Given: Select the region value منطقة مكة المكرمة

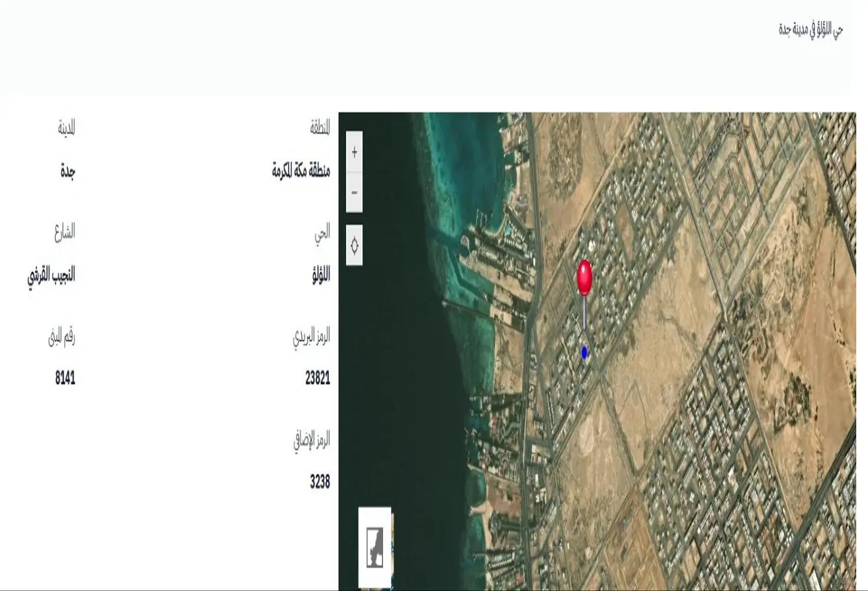Looking at the screenshot, I should pos(301,171).
